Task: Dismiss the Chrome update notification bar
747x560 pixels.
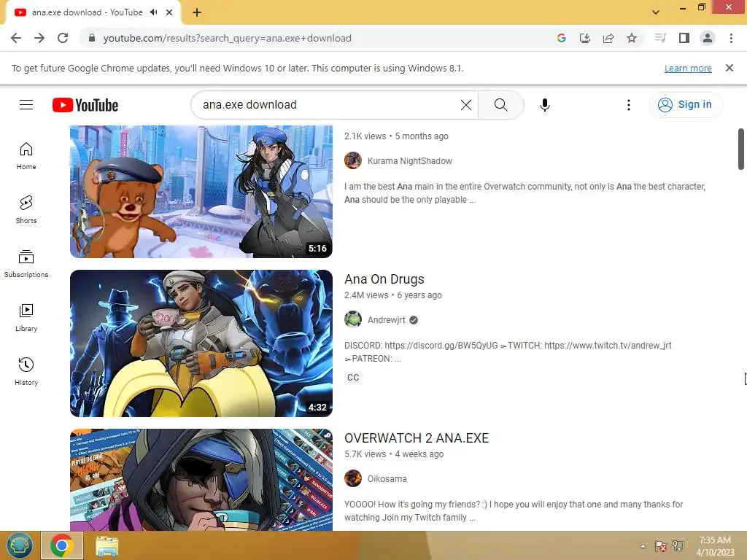Action: point(729,68)
